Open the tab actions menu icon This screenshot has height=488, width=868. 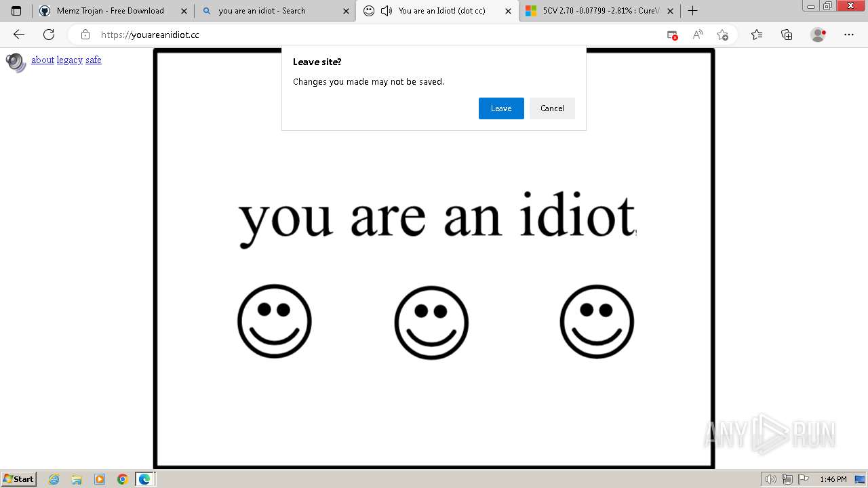tap(16, 11)
